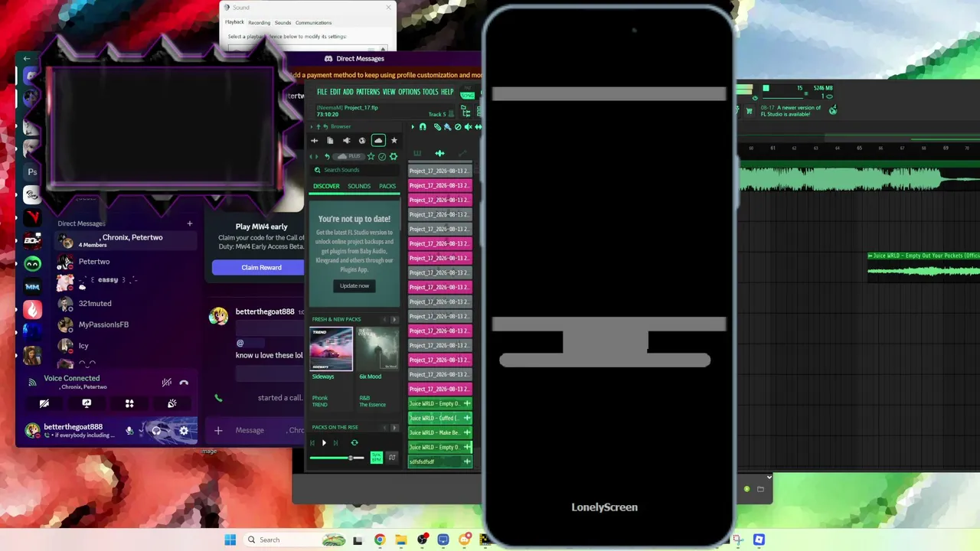Click the waveform icon in FL Browser tabs
This screenshot has height=551, width=980.
[x=314, y=141]
